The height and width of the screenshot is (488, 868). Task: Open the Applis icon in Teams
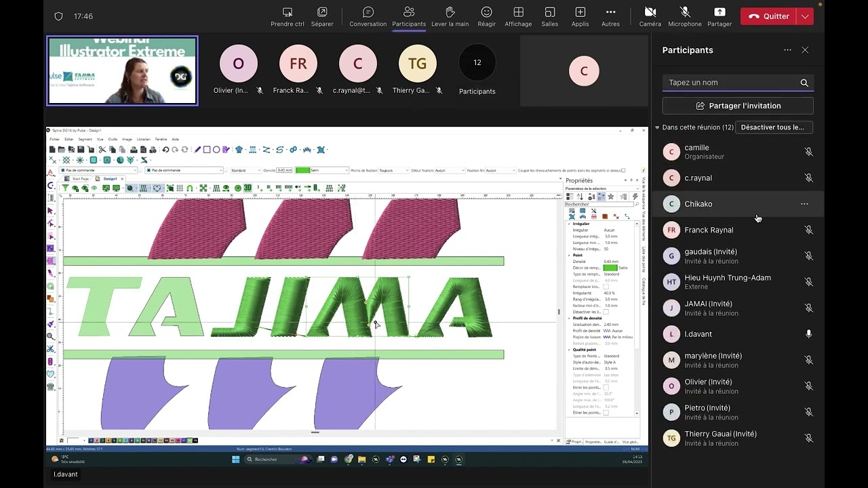pyautogui.click(x=580, y=16)
